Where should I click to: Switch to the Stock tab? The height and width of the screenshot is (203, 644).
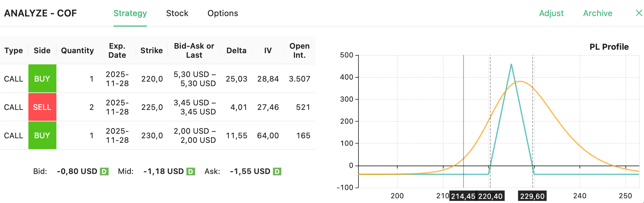pyautogui.click(x=177, y=13)
